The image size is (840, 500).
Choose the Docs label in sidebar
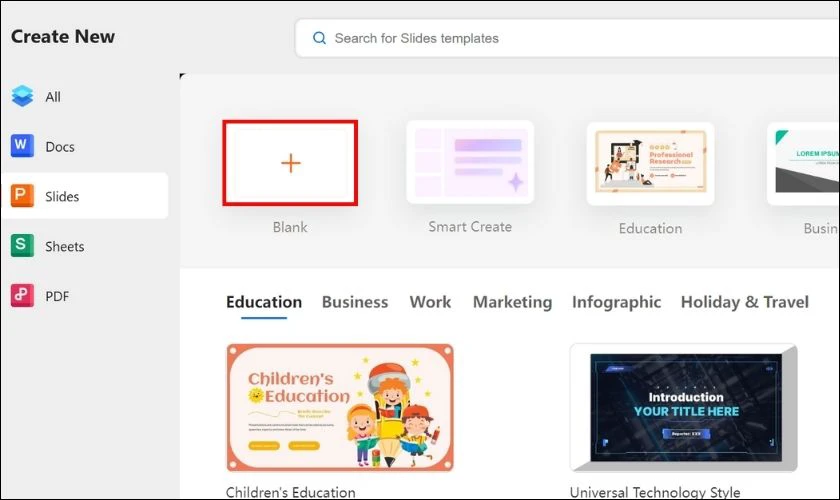tap(59, 147)
